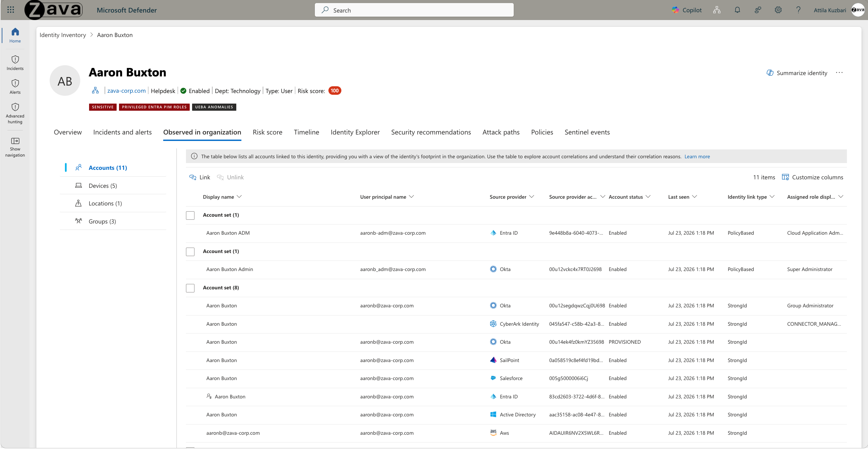Open the Sentinel events tab
This screenshot has height=449, width=868.
coord(587,132)
